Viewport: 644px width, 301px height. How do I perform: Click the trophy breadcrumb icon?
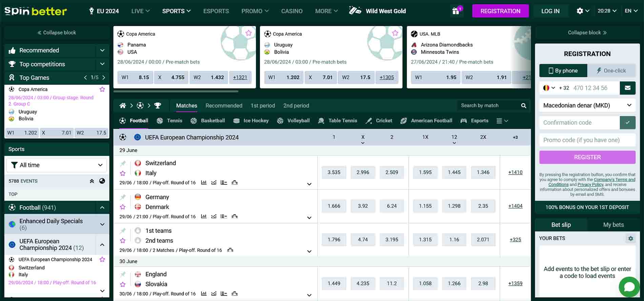click(x=158, y=106)
